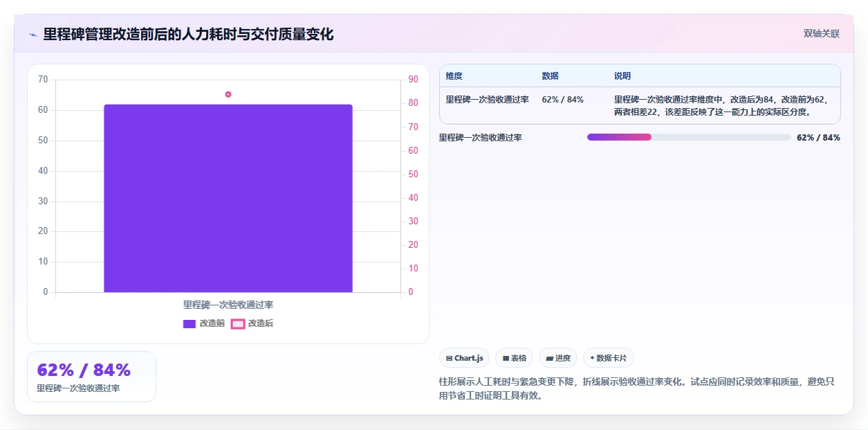Click the 数据卡片 tag icon
Viewport: 868px width, 430px height.
click(592, 358)
